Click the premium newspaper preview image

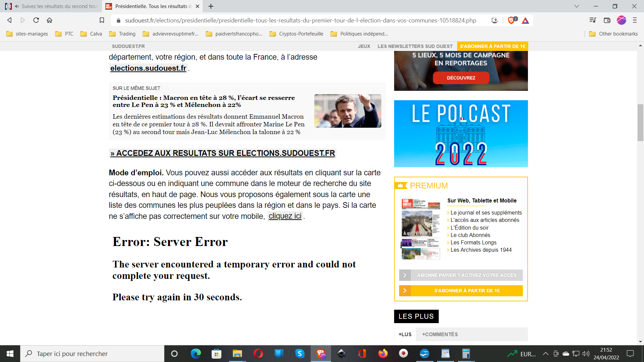click(x=421, y=229)
